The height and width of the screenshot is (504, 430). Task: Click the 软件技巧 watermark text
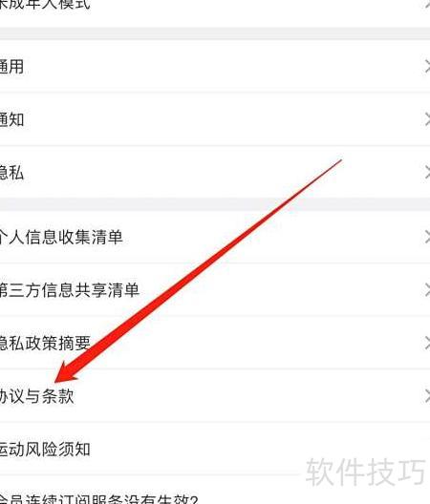point(365,472)
